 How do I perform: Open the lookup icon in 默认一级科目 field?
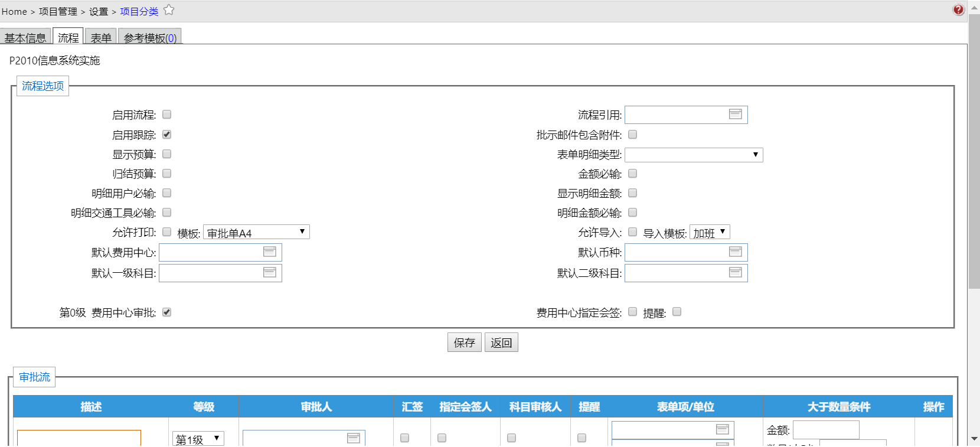pos(270,272)
